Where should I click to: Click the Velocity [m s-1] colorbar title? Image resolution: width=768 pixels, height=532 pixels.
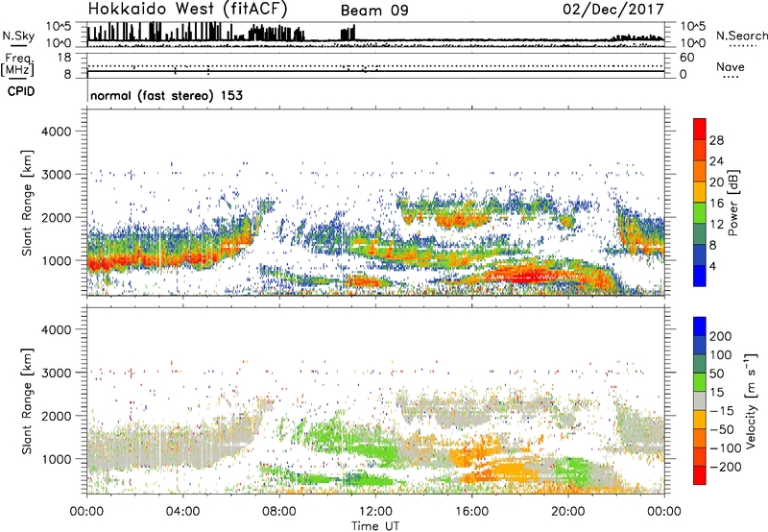751,400
